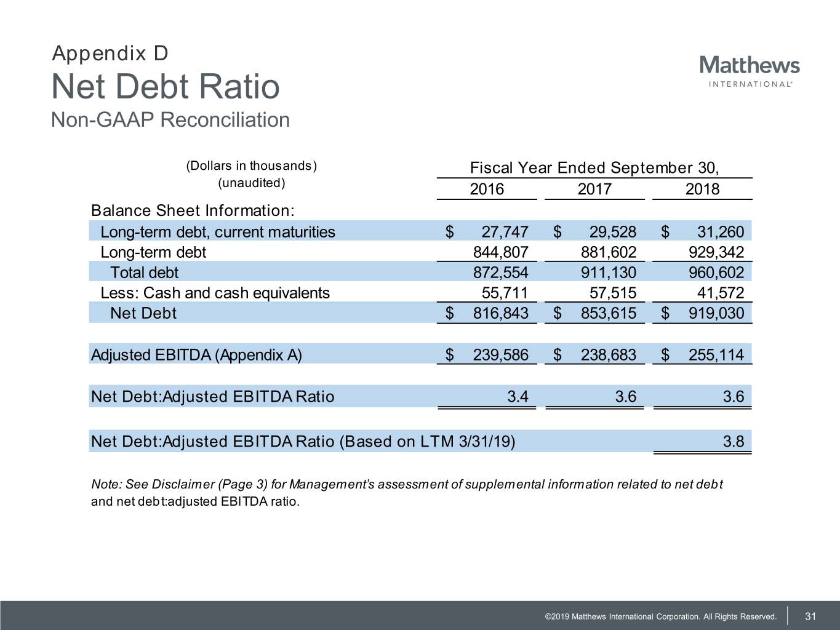
Task: Click the Disclaimer (Page 3) note text
Action: (x=406, y=485)
